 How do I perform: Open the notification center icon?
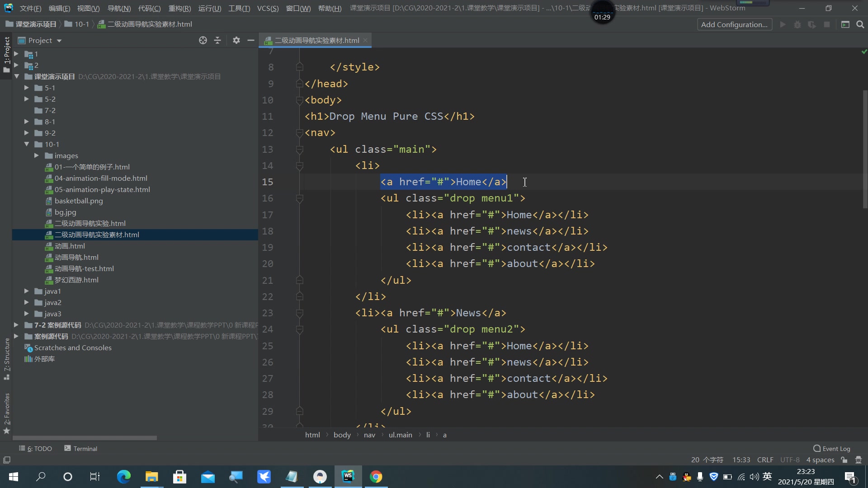pyautogui.click(x=850, y=477)
